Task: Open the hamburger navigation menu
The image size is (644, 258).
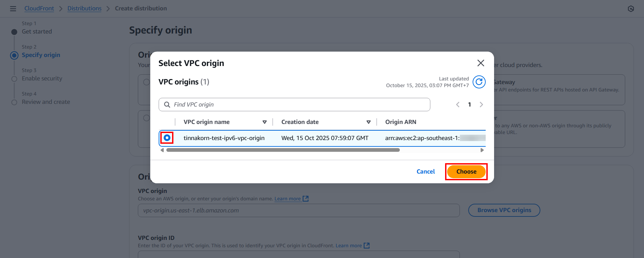Action: tap(13, 9)
